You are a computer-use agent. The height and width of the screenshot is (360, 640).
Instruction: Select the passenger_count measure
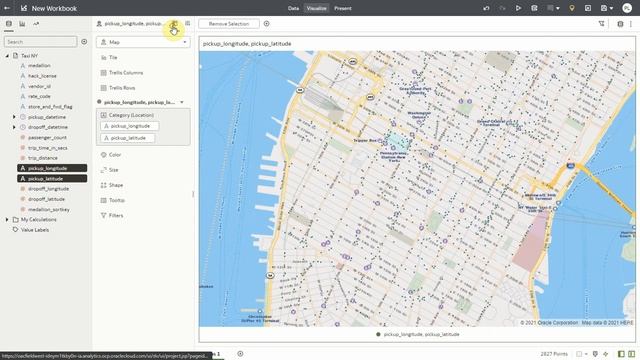[47, 138]
